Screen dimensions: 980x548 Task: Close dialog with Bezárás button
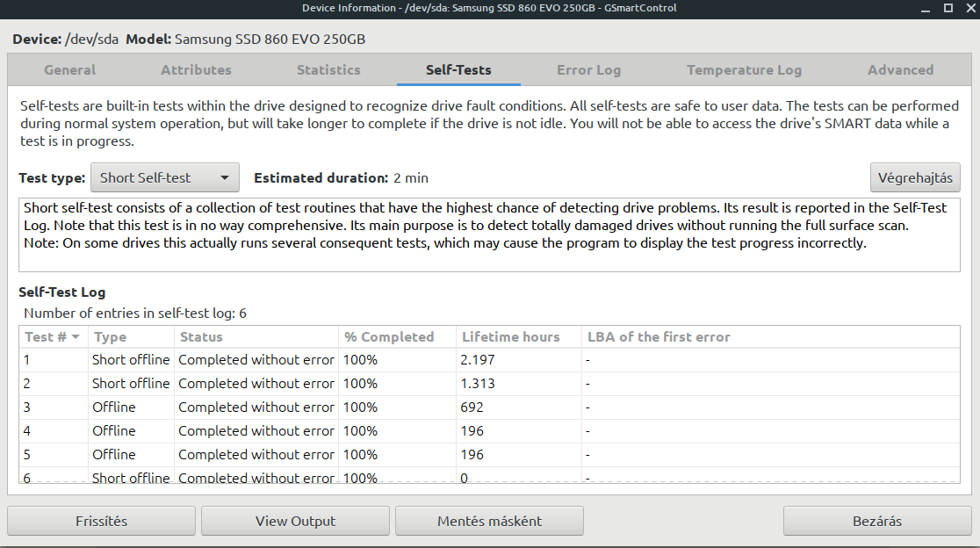pos(877,521)
